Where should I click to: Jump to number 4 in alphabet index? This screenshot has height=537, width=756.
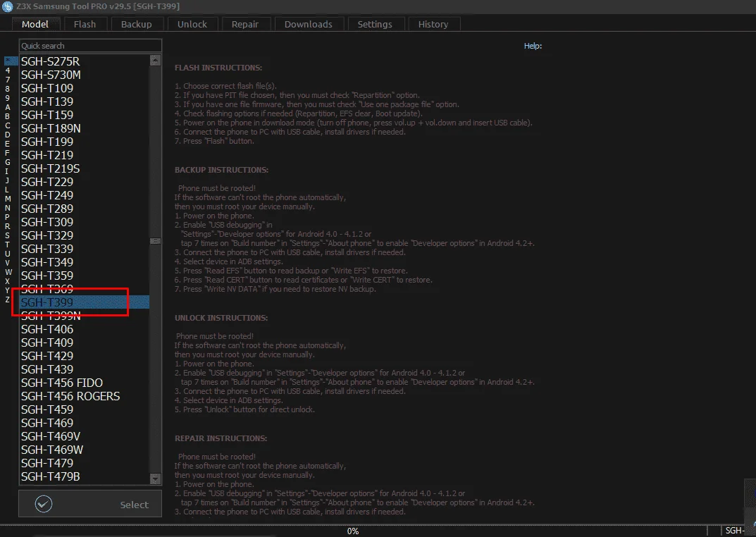(7, 70)
